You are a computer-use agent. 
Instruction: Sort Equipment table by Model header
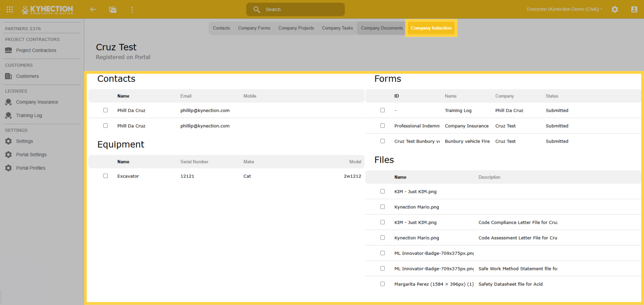coord(355,162)
